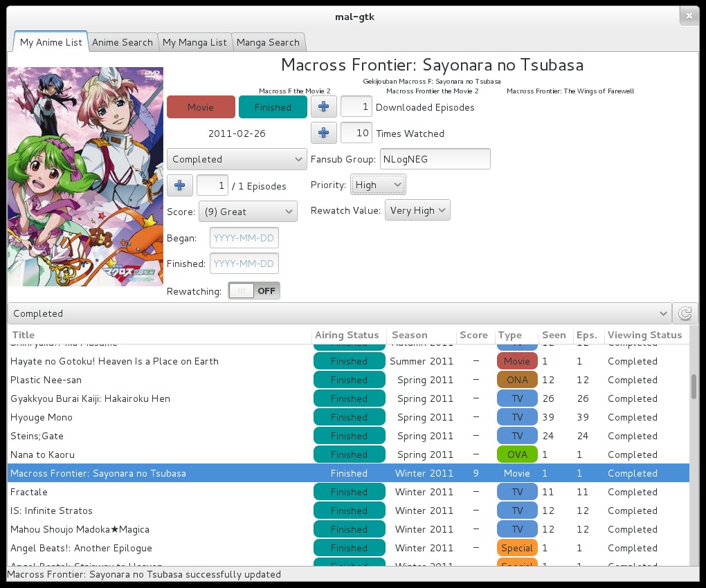Open the Completed status dropdown in details

[237, 159]
